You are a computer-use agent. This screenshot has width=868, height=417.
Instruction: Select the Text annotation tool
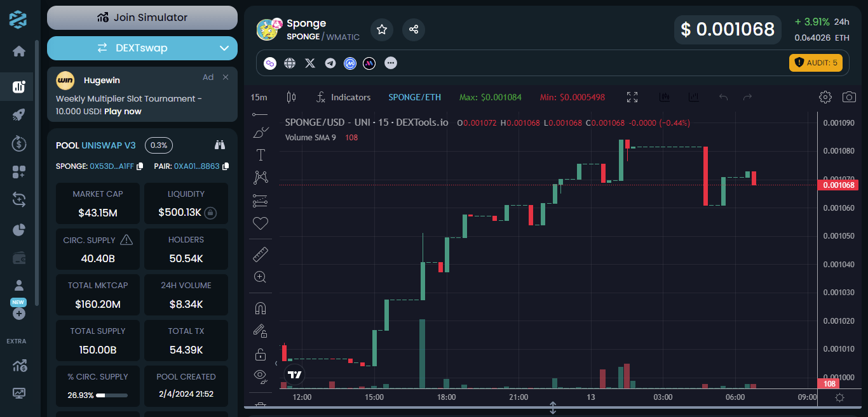(x=261, y=155)
